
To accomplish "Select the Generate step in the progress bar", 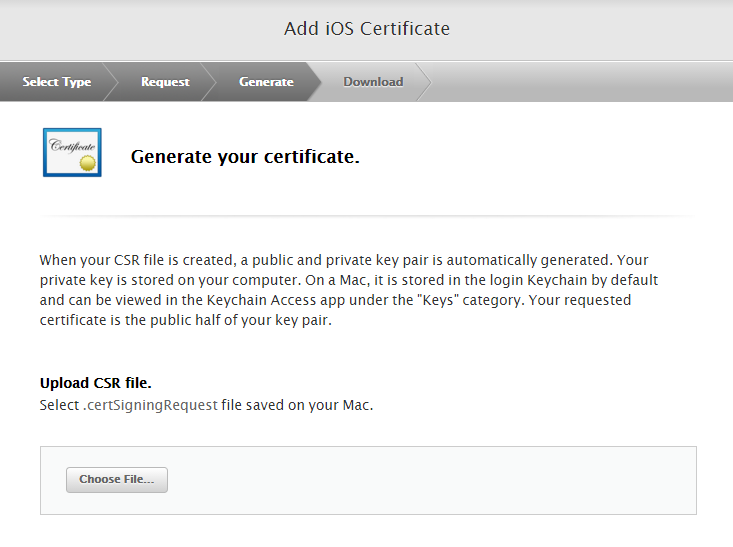I will coord(266,82).
